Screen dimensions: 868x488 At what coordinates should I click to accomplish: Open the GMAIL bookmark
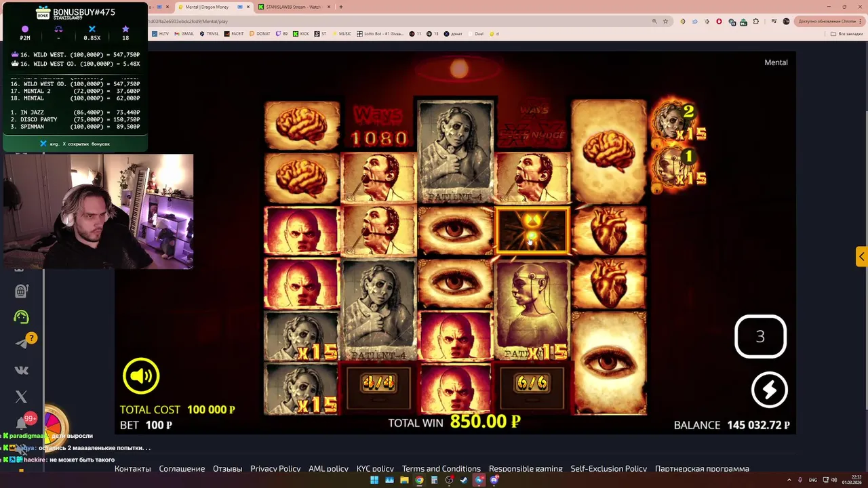point(184,33)
